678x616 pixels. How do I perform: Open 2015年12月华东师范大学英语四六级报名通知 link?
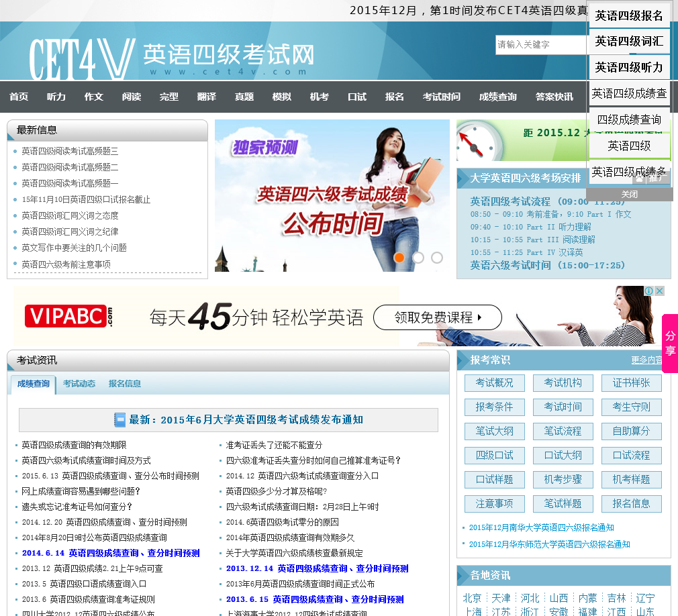[550, 545]
